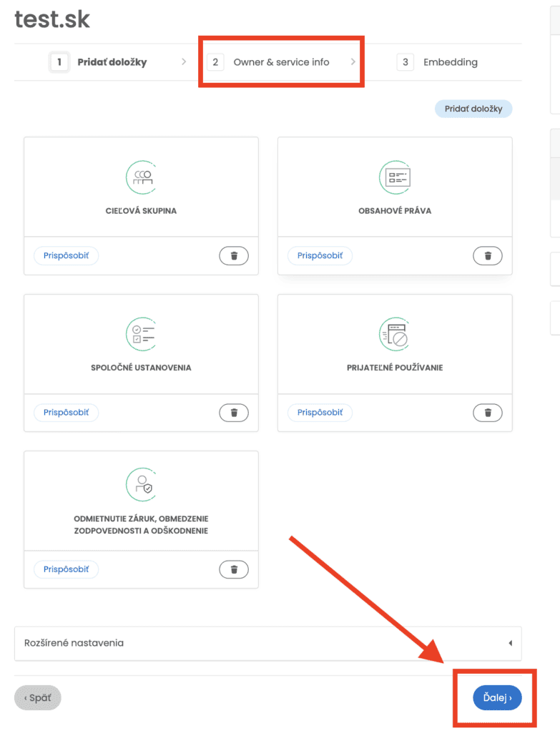This screenshot has width=560, height=741.
Task: Click the Odmietnutie záruk shield icon
Action: (x=141, y=484)
